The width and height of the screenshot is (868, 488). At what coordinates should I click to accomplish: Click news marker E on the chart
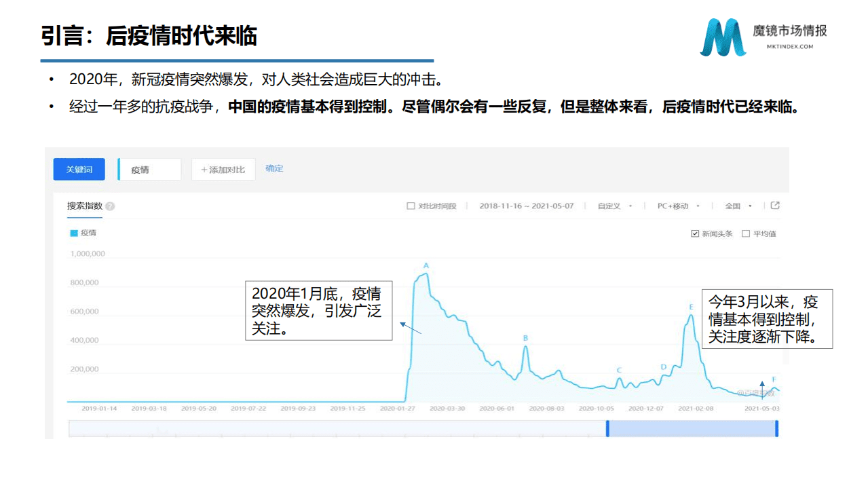tap(691, 307)
